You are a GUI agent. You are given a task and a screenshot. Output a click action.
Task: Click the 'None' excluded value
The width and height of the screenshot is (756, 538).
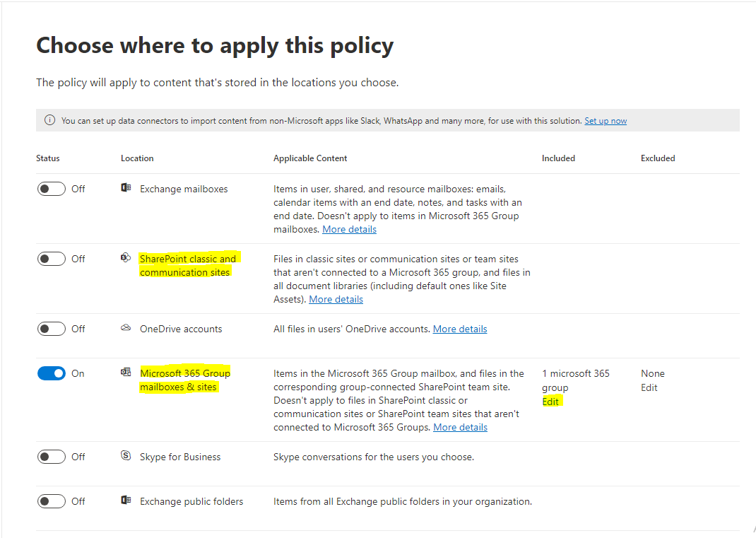[652, 373]
